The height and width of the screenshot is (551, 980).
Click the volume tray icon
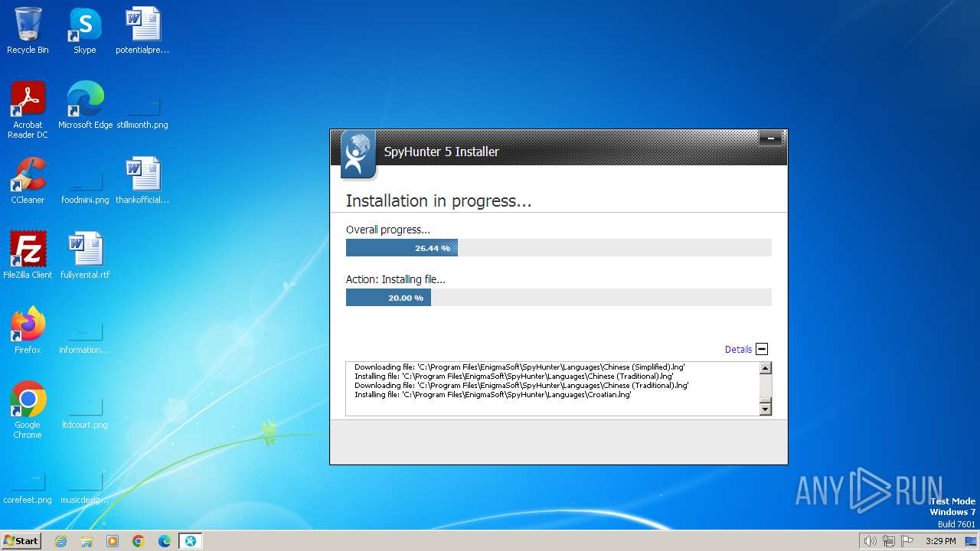(x=870, y=541)
